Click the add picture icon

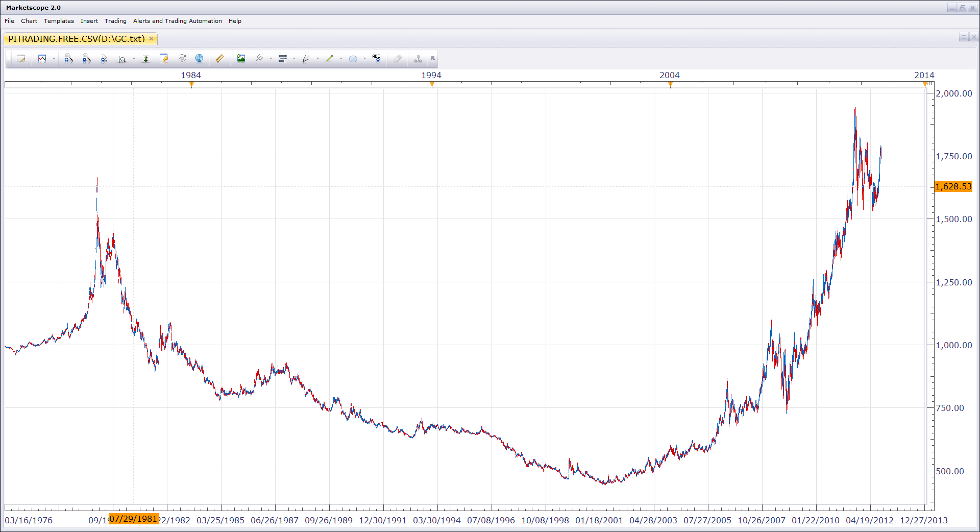241,58
